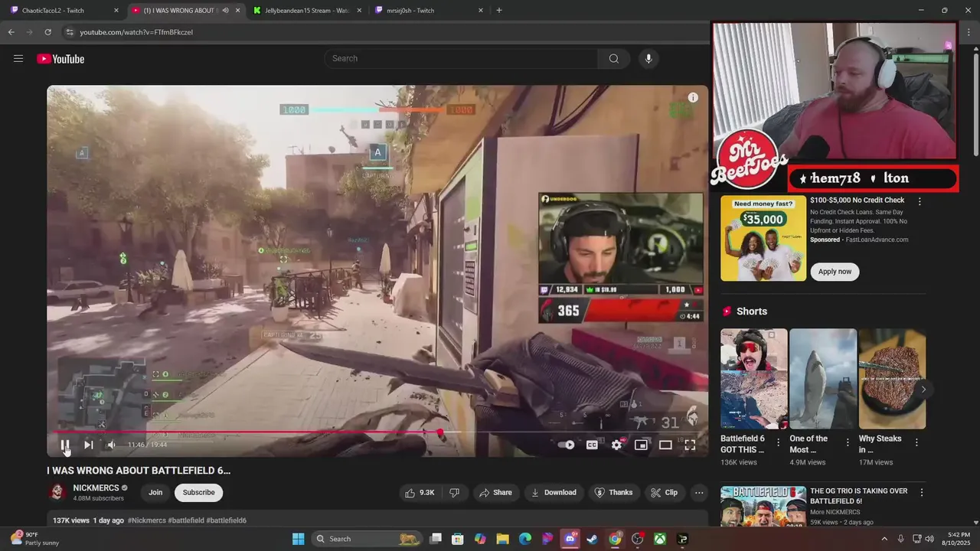Go back in the browser

[11, 32]
